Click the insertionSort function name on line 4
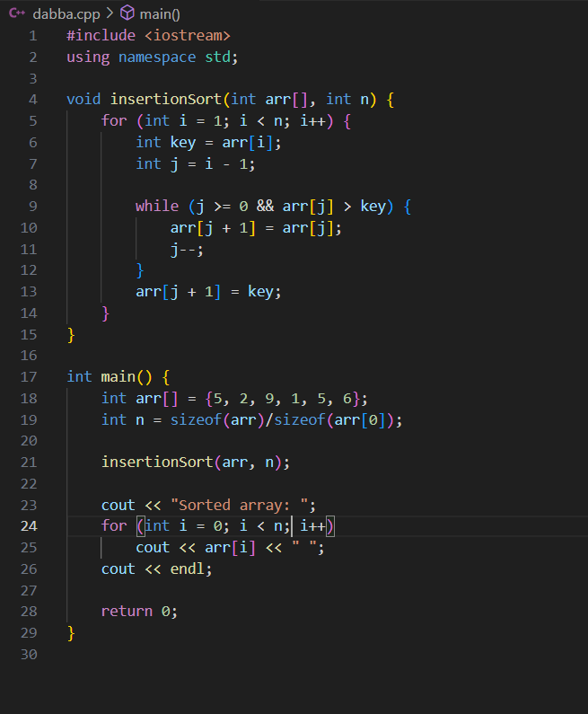 click(x=166, y=100)
